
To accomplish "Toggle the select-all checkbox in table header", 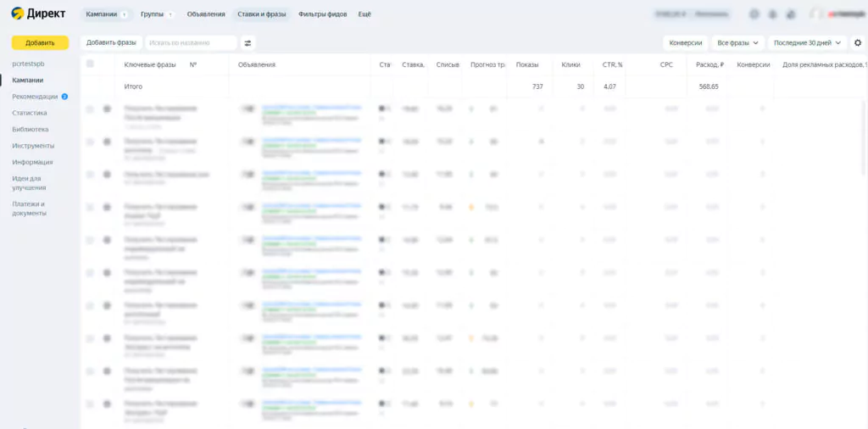I will click(x=91, y=64).
